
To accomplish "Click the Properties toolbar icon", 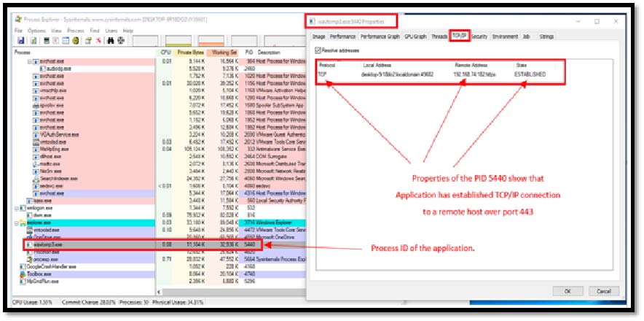I will point(88,41).
